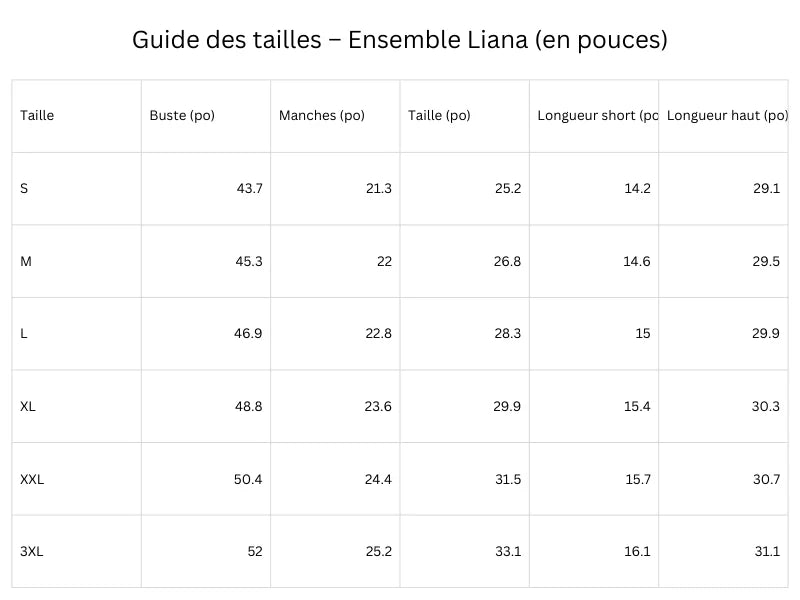Select the '3XL' row label
This screenshot has height=600, width=800.
click(x=31, y=552)
